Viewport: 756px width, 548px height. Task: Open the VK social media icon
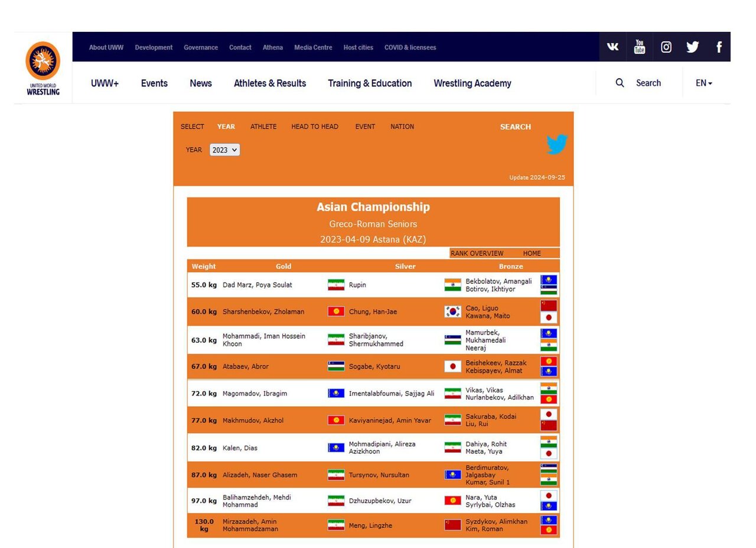(612, 47)
